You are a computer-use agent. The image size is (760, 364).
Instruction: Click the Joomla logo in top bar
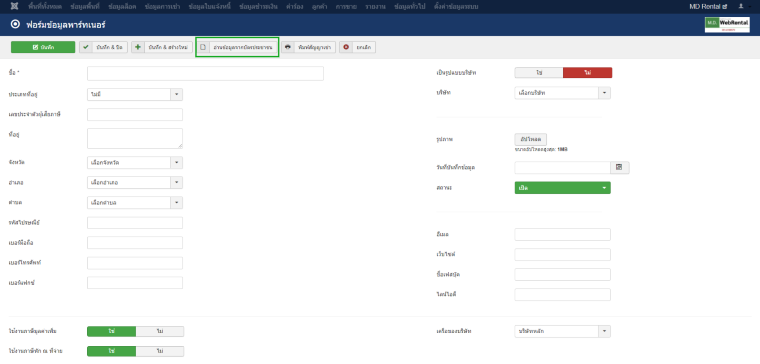point(14,6)
